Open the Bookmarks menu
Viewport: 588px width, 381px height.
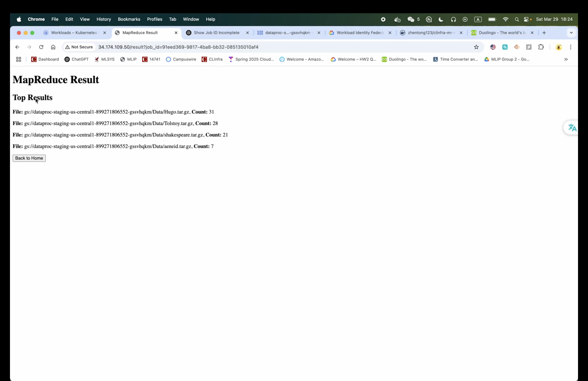pos(129,19)
